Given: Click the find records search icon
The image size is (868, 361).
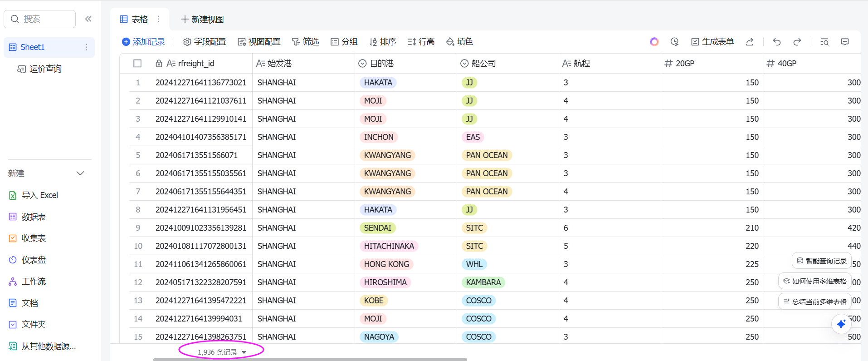Looking at the screenshot, I should [824, 42].
